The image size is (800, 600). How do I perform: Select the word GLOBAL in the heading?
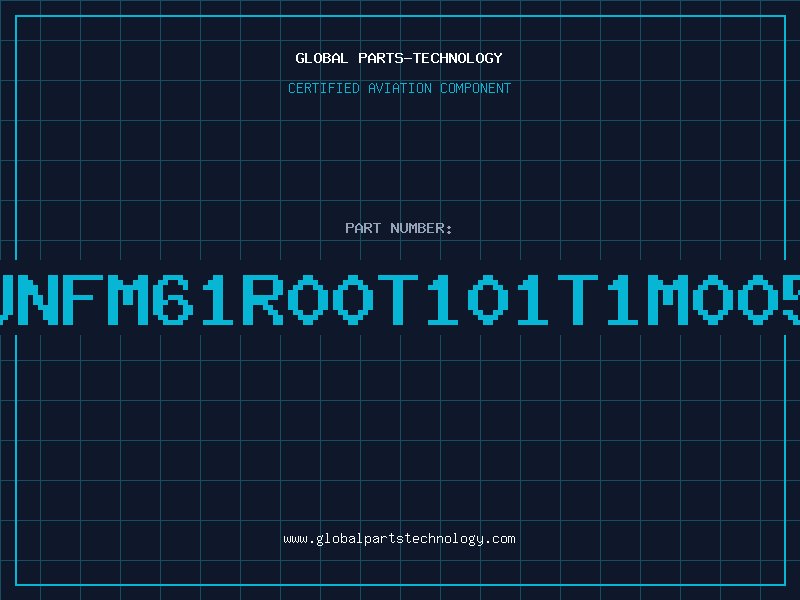[321, 58]
